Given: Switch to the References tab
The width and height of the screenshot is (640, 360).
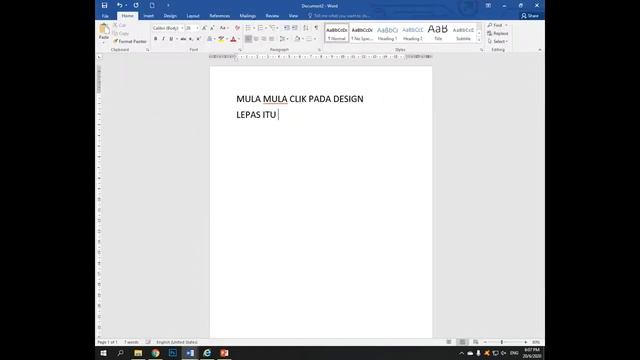Looking at the screenshot, I should [220, 16].
